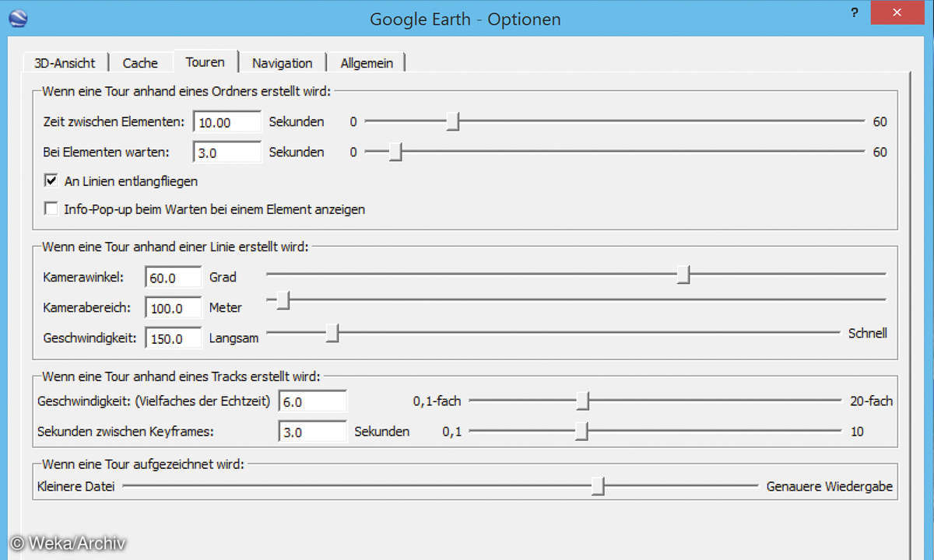Click the 'Langsam' label
The width and height of the screenshot is (934, 560).
233,338
